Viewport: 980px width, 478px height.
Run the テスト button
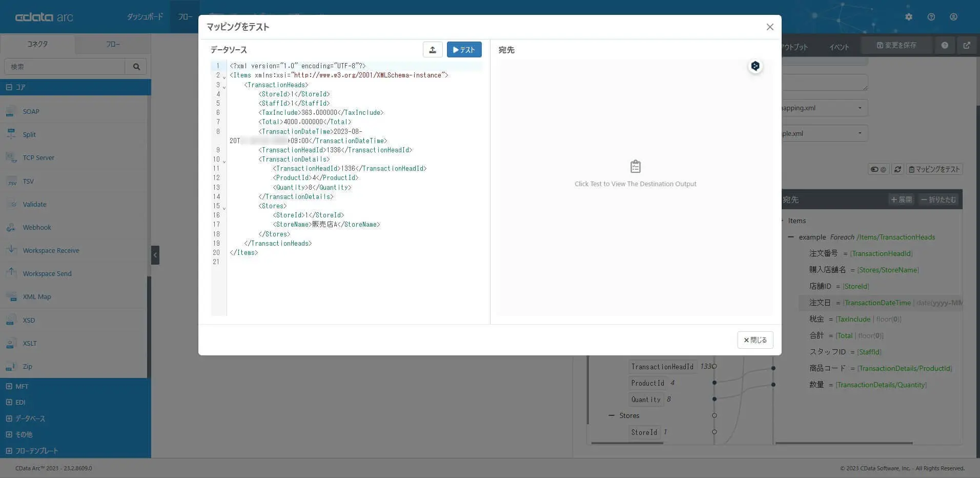pos(464,50)
